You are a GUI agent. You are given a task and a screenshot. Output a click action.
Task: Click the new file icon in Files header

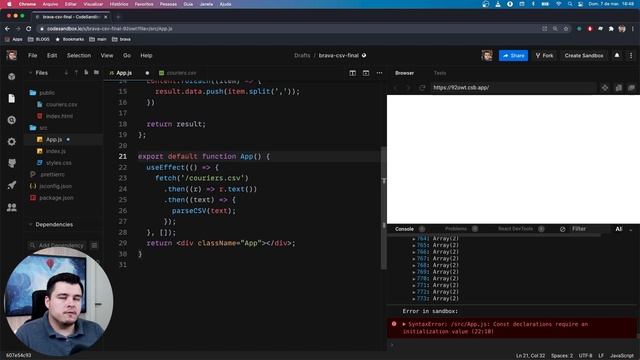tap(86, 73)
